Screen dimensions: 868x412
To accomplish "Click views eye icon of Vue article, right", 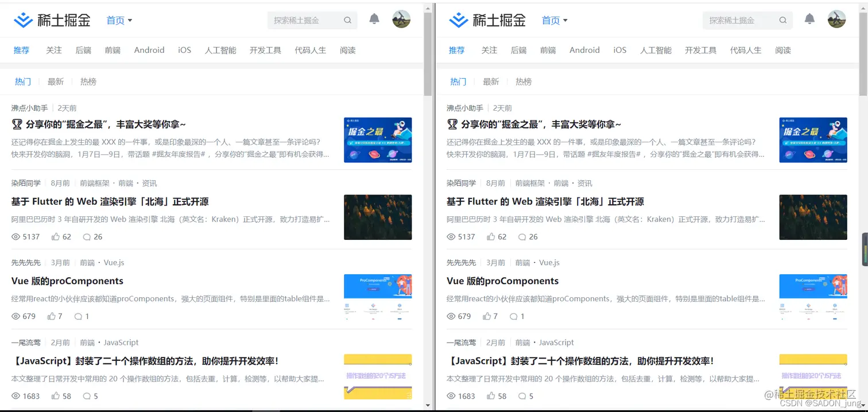I will point(451,316).
